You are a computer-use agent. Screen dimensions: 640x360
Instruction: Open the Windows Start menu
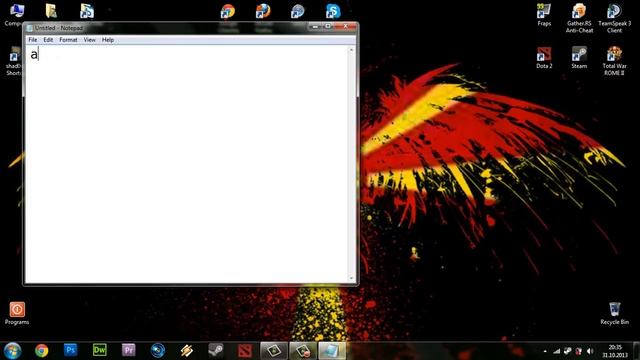(x=12, y=351)
